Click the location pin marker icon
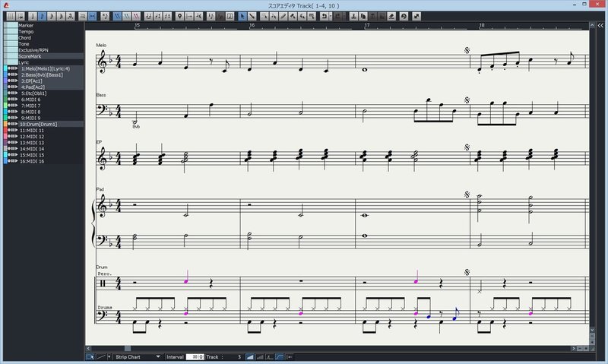Image resolution: width=608 pixels, height=364 pixels. [x=179, y=16]
